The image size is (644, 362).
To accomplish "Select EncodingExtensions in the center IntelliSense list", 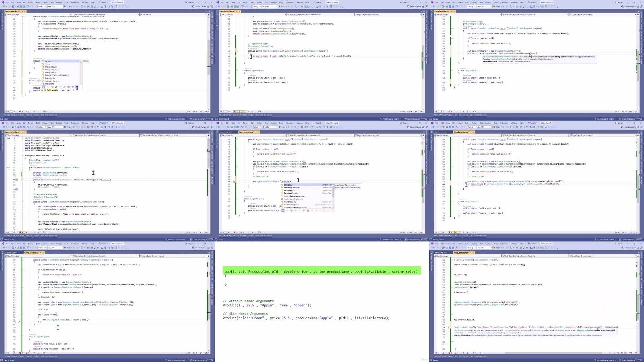I will point(292,188).
